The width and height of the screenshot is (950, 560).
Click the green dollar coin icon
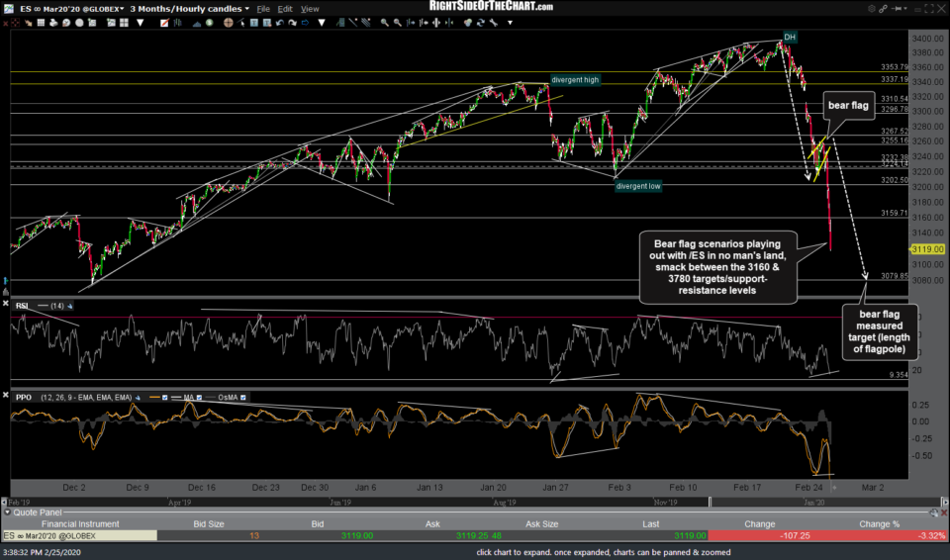pos(209,23)
